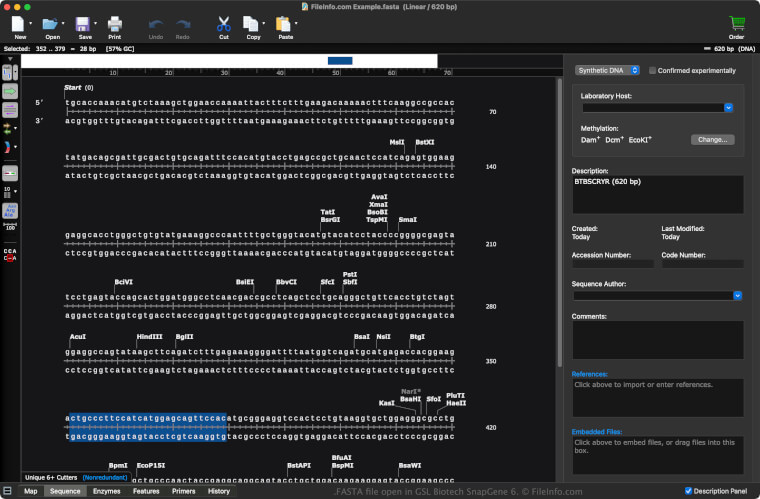Screen dimensions: 760x499
Task: Click the CCA case-change icon in sidebar
Action: click(x=10, y=254)
